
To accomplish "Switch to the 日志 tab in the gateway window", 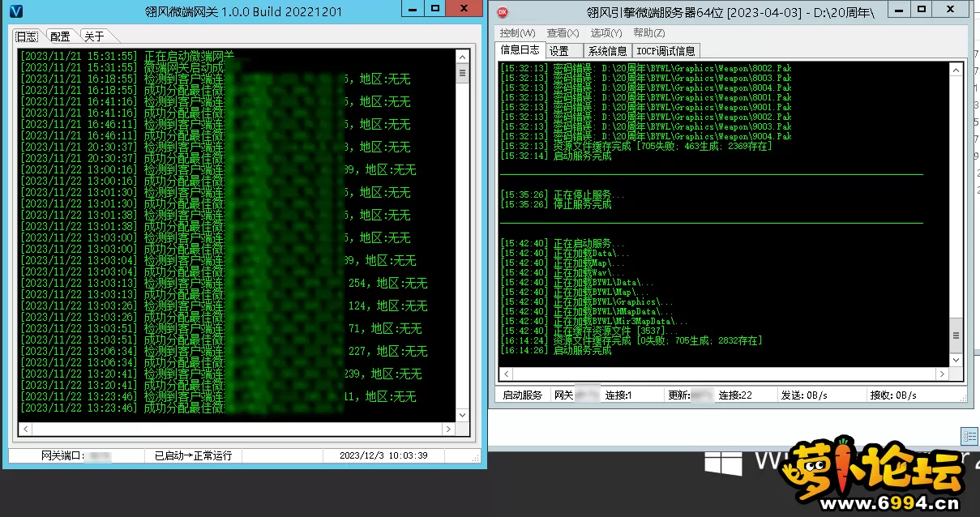I will pos(28,36).
